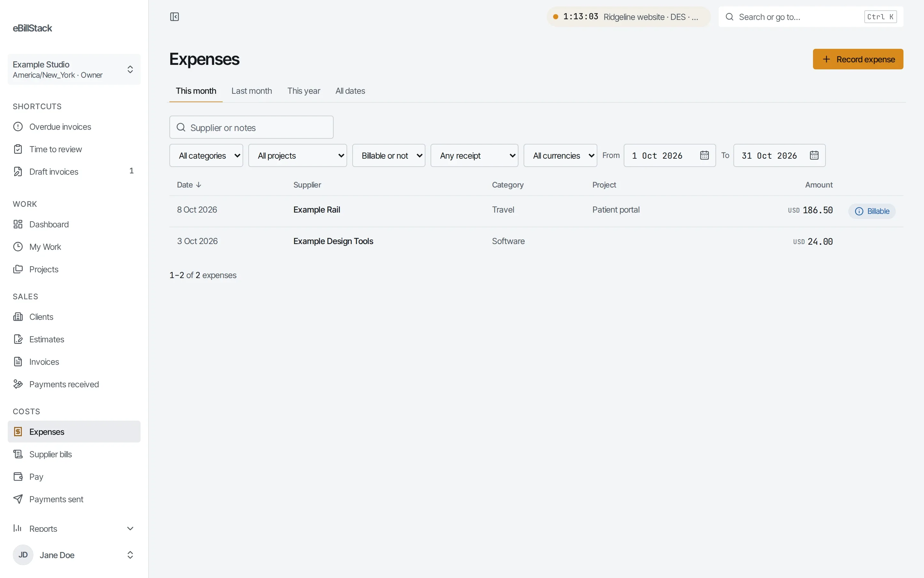Click the Overdue invoices alert icon
This screenshot has height=578, width=924.
(18, 127)
